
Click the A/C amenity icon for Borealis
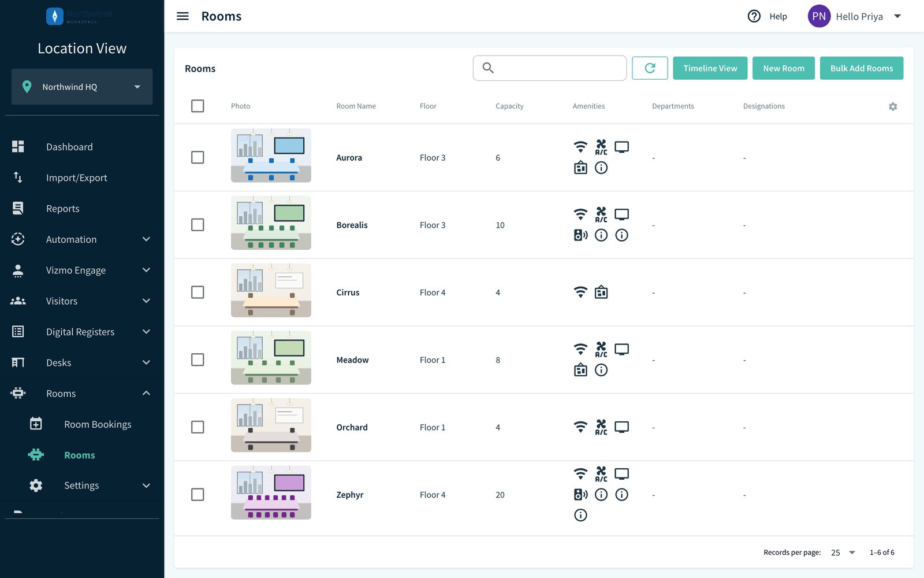pyautogui.click(x=601, y=214)
